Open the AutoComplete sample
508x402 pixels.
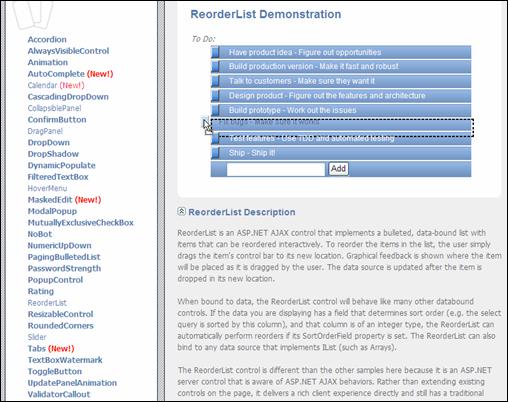[x=56, y=74]
